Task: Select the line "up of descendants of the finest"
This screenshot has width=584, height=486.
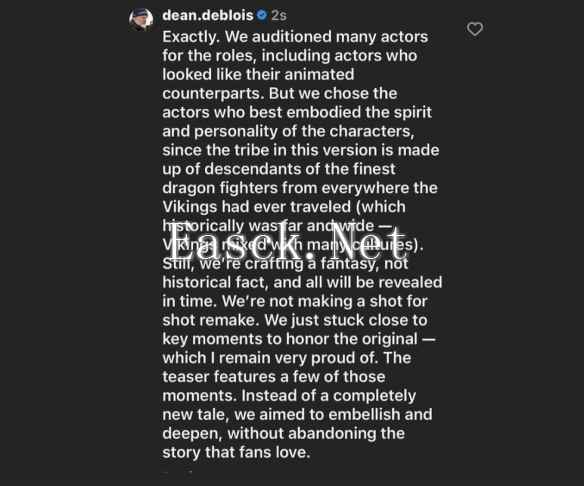Action: pyautogui.click(x=279, y=169)
